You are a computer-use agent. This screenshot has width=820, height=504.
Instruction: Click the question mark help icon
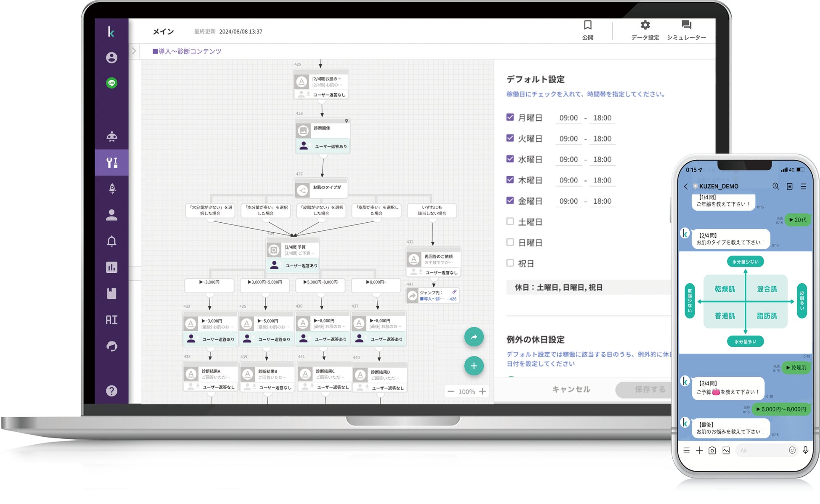(x=111, y=391)
